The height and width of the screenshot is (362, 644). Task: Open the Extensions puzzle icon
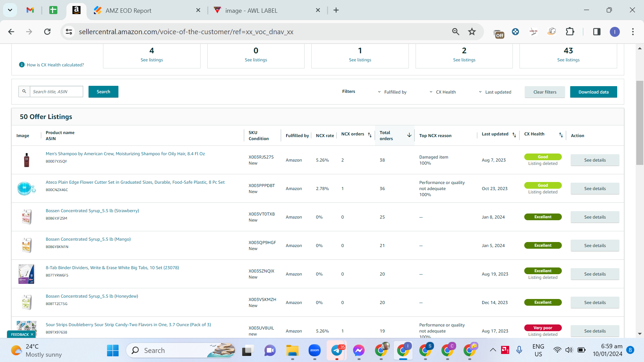[570, 32]
